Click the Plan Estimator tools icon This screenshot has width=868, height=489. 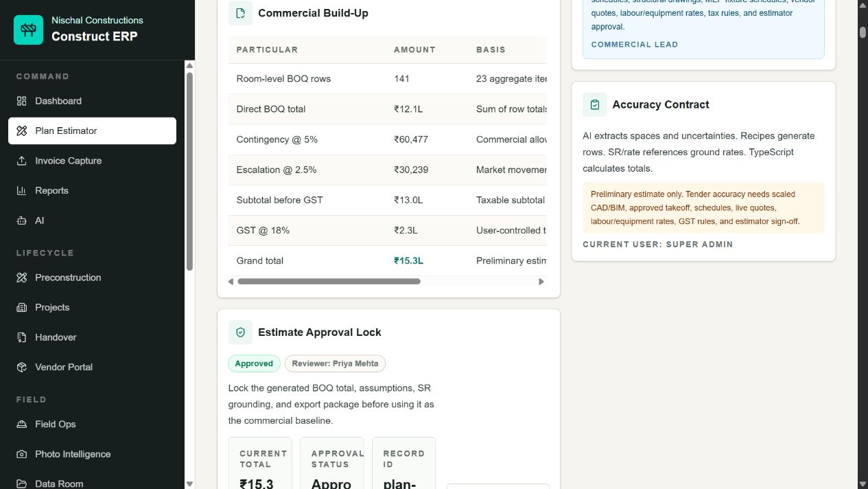tap(21, 130)
